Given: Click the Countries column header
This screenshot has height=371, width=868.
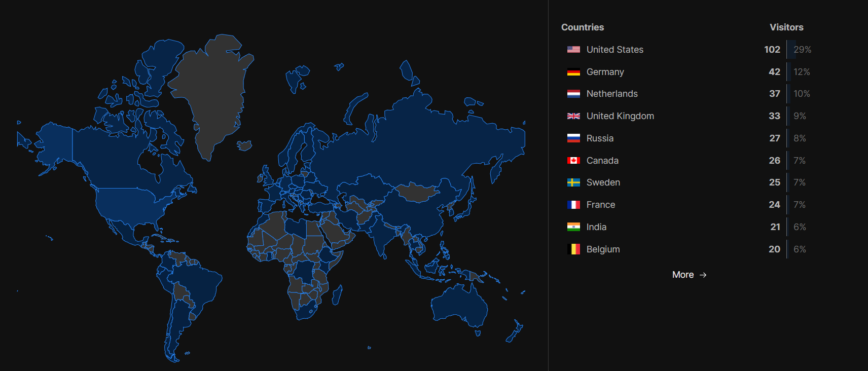Looking at the screenshot, I should 583,27.
